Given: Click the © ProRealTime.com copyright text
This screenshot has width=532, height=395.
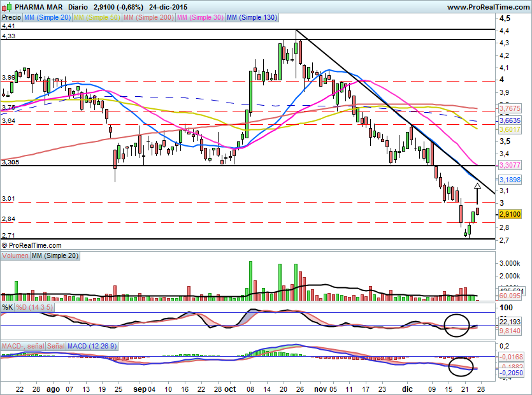Looking at the screenshot, I should [32, 245].
